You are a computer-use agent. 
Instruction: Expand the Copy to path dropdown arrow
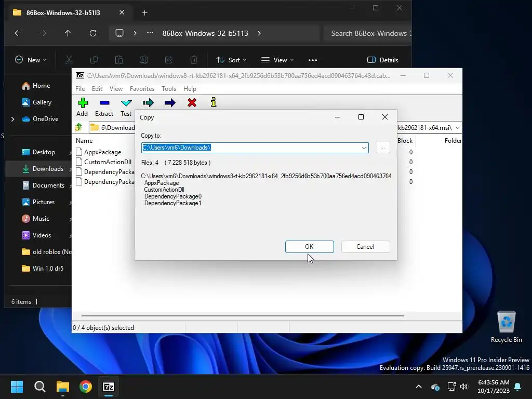(364, 148)
